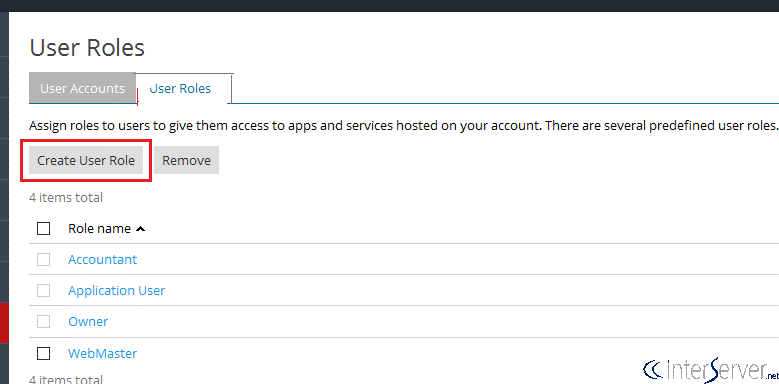This screenshot has width=779, height=384.
Task: Click the Remove button
Action: click(x=186, y=160)
